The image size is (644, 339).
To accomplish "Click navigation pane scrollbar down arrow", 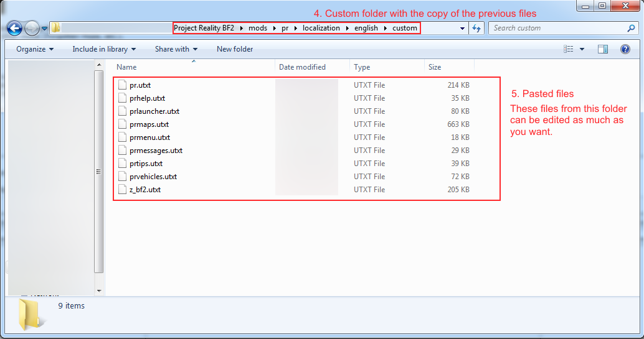I will pyautogui.click(x=98, y=291).
